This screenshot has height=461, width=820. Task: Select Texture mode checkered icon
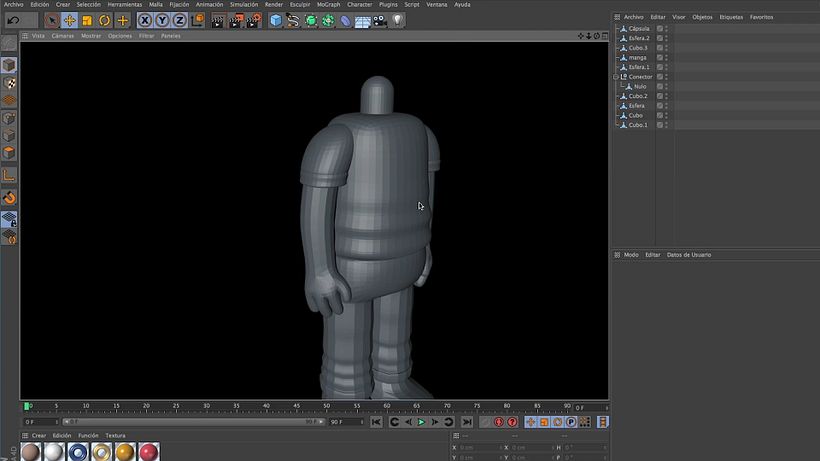click(x=9, y=83)
